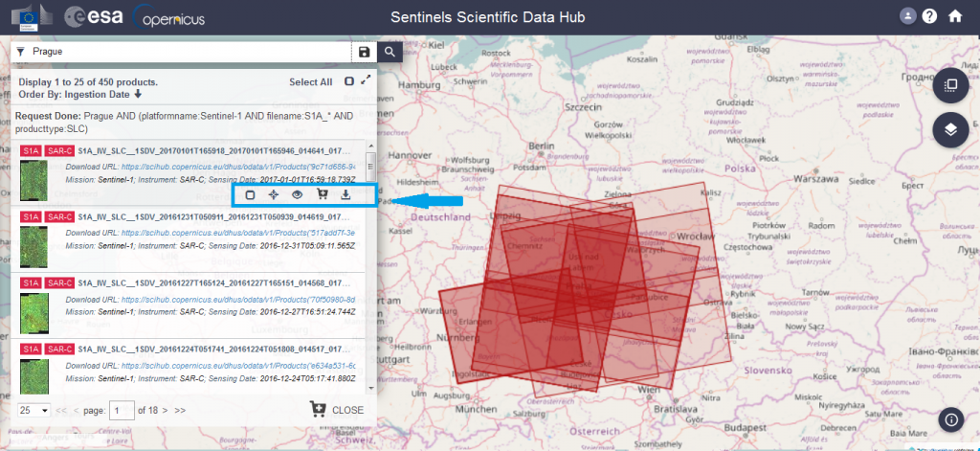Image resolution: width=980 pixels, height=451 pixels.
Task: Click S1A tag on 20161231T050911 product
Action: point(31,217)
